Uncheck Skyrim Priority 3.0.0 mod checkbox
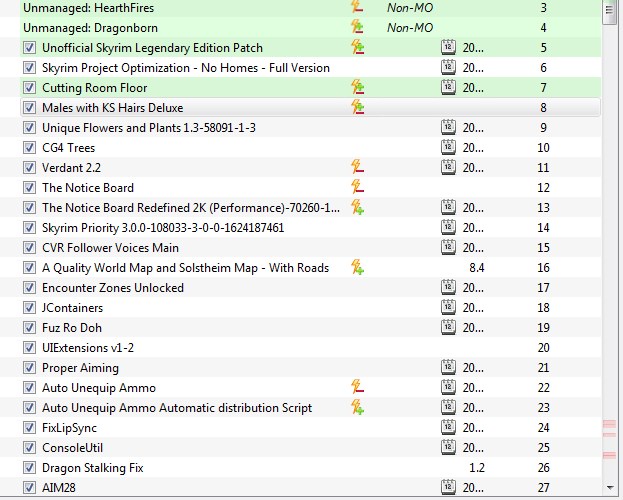Image resolution: width=623 pixels, height=500 pixels. [x=29, y=227]
